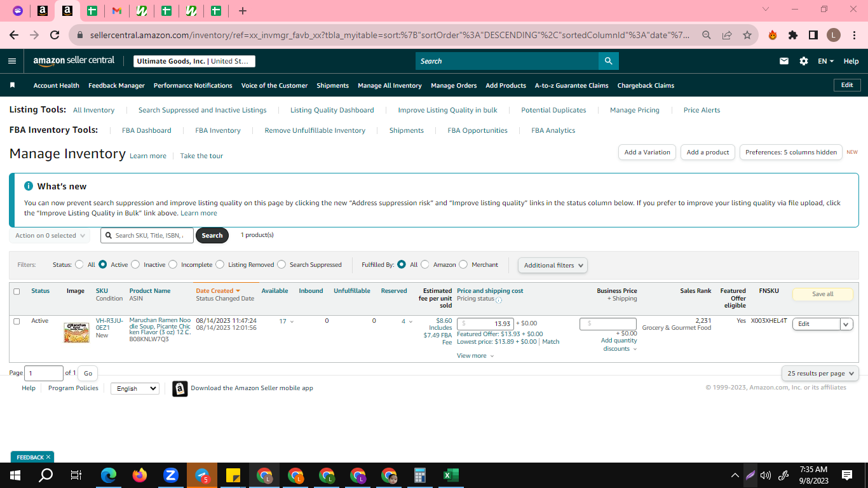Viewport: 868px width, 488px height.
Task: Click the share page icon in address bar
Action: pyautogui.click(x=727, y=35)
